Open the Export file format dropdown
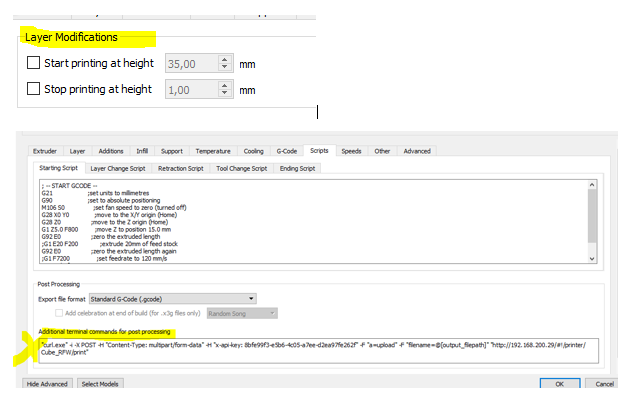 point(173,299)
